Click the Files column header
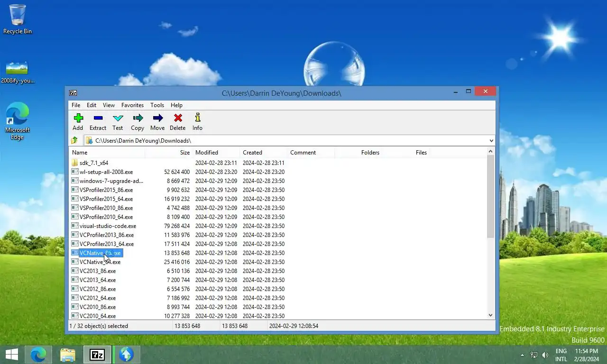607x364 pixels. (x=405, y=153)
